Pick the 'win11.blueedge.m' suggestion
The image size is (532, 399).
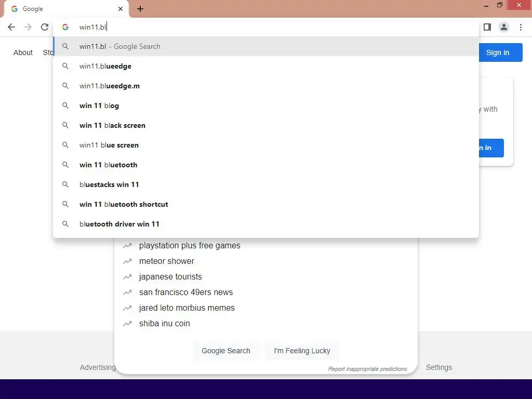[266, 86]
